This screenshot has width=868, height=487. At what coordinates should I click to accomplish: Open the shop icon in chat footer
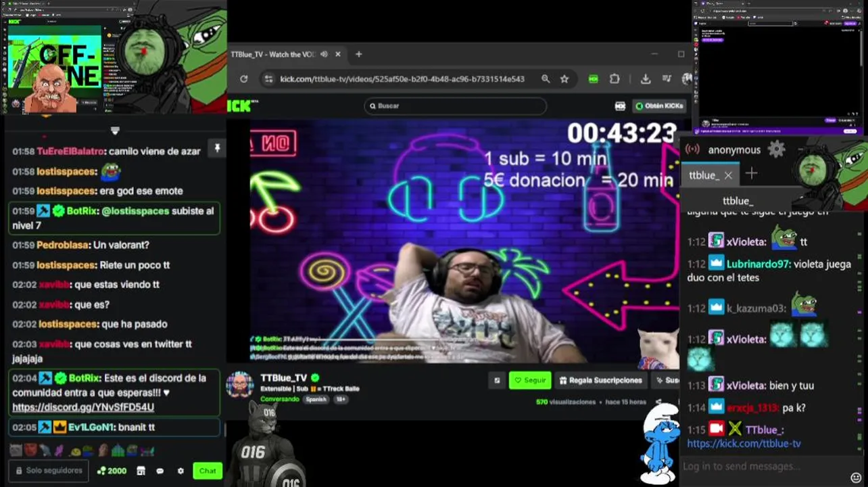click(141, 471)
